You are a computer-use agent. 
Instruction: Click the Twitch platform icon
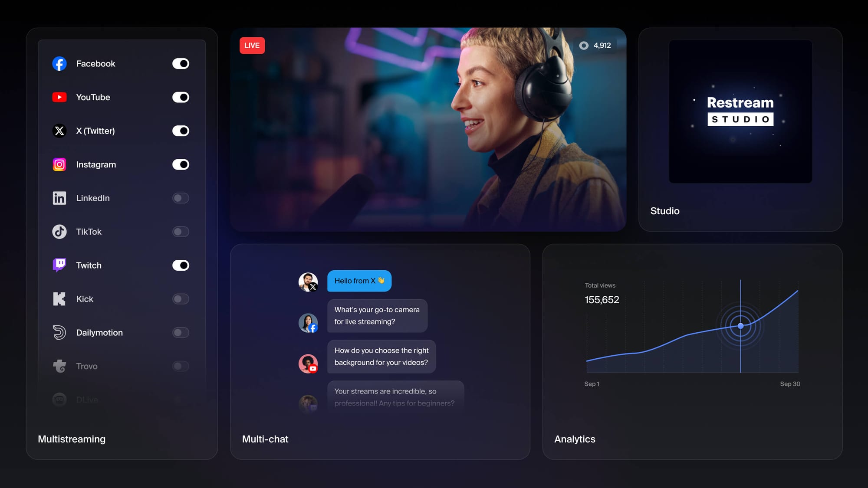click(x=59, y=265)
